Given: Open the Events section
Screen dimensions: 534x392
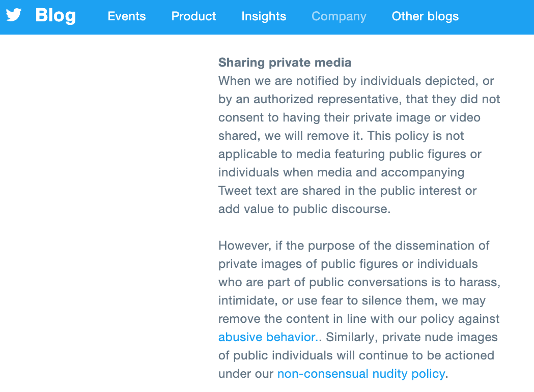Looking at the screenshot, I should click(x=127, y=16).
